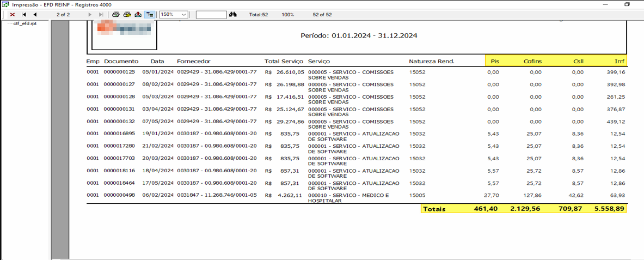Click the Irrf value 439,12

(x=616, y=122)
